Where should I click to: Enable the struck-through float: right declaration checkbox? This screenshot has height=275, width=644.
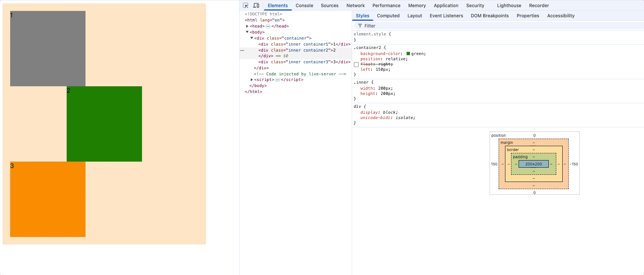(x=356, y=64)
